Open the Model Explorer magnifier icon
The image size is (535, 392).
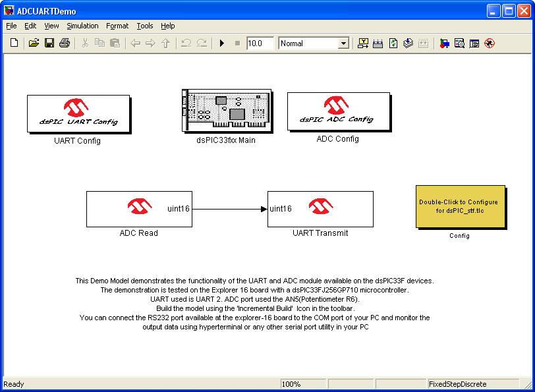459,43
